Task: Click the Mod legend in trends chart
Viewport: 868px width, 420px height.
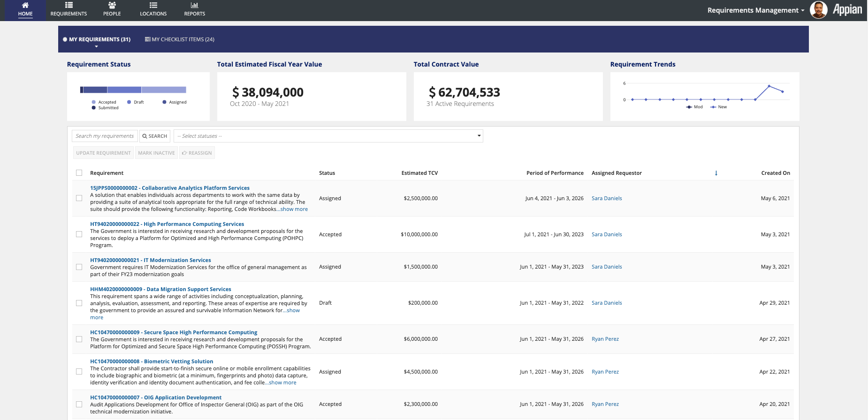Action: tap(694, 107)
